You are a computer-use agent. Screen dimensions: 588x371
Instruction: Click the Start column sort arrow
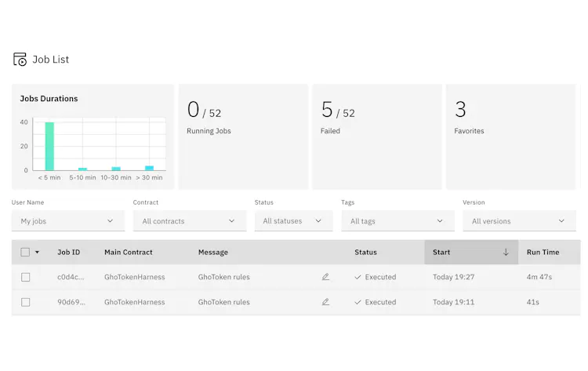(506, 252)
